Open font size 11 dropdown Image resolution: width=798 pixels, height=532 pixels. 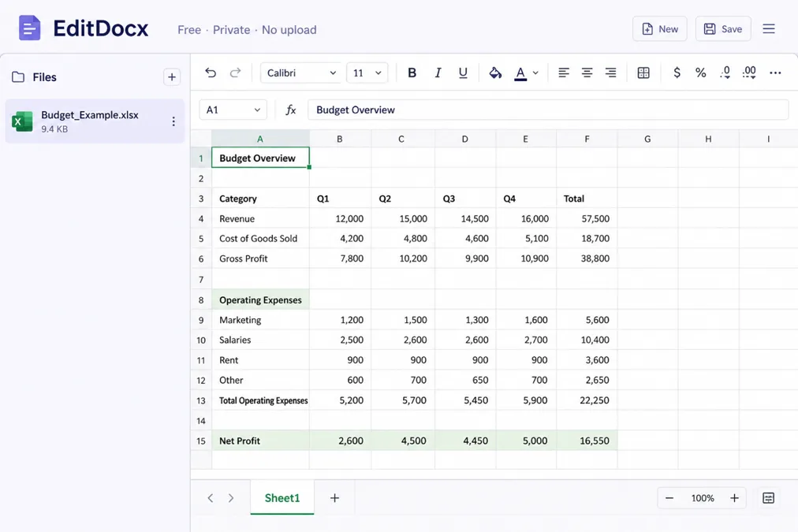click(367, 73)
